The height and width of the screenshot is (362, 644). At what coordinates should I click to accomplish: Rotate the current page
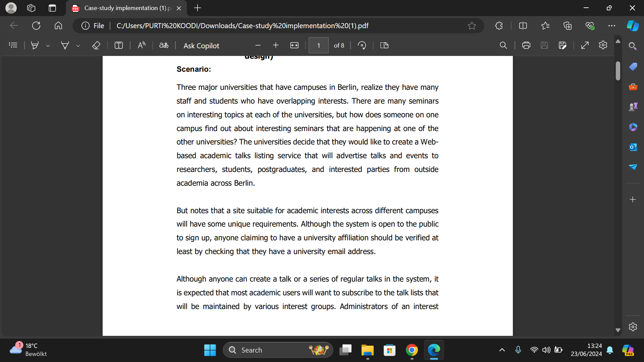click(362, 45)
